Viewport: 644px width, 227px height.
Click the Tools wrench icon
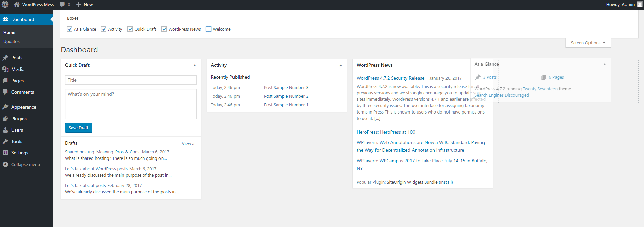tap(5, 141)
